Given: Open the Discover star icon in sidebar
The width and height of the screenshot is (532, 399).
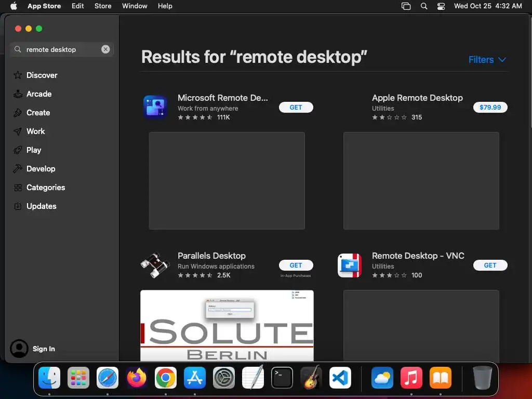Looking at the screenshot, I should pos(18,75).
